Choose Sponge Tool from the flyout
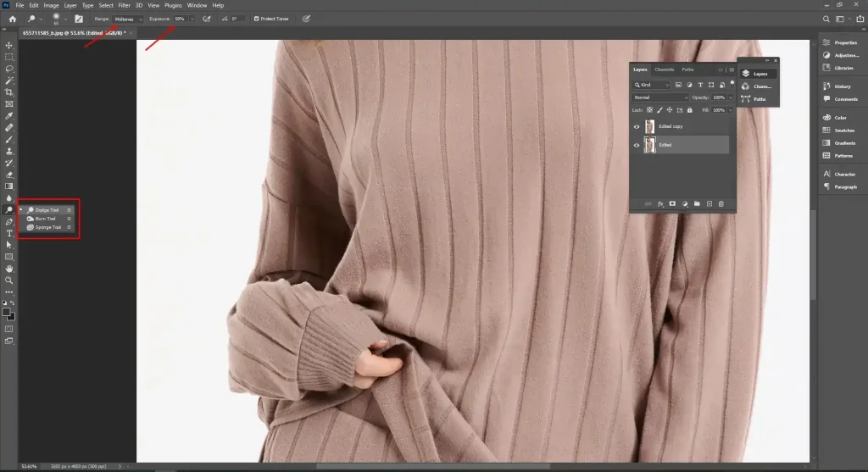Viewport: 868px width, 472px height. point(47,227)
